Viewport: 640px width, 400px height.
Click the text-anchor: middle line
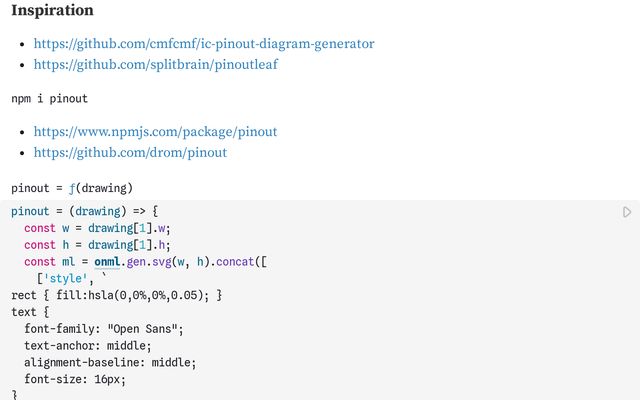click(88, 346)
